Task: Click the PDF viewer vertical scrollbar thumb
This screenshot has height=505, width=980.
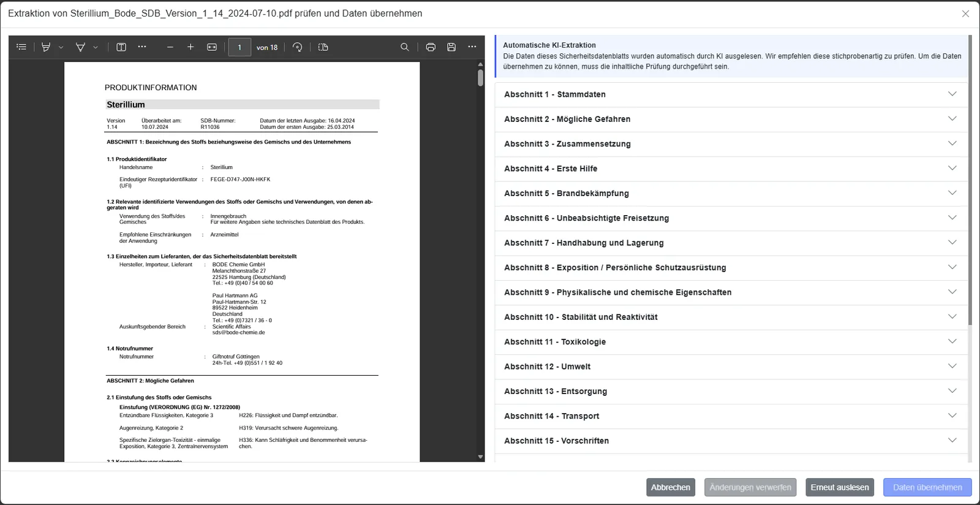Action: tap(480, 78)
